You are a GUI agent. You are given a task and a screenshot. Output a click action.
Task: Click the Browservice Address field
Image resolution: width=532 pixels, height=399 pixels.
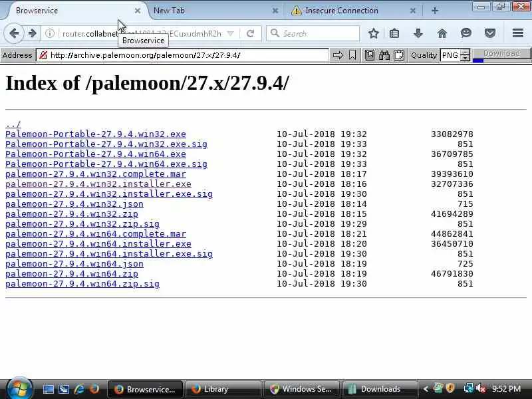tap(182, 55)
